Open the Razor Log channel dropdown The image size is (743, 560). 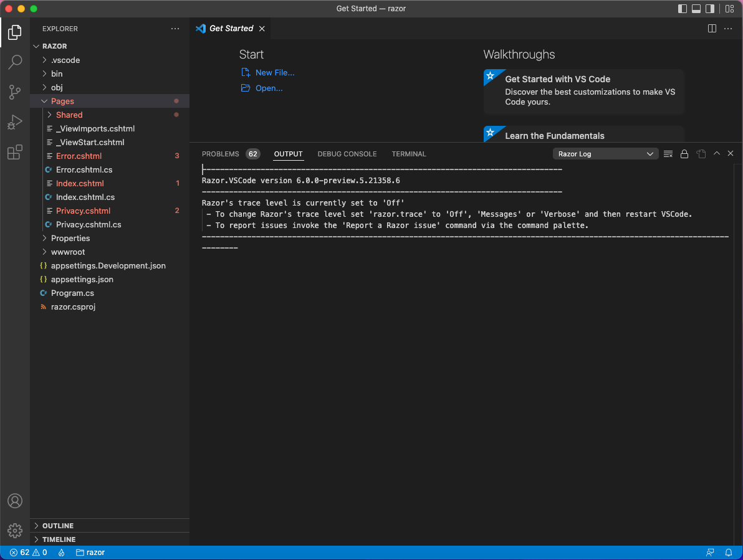(605, 153)
